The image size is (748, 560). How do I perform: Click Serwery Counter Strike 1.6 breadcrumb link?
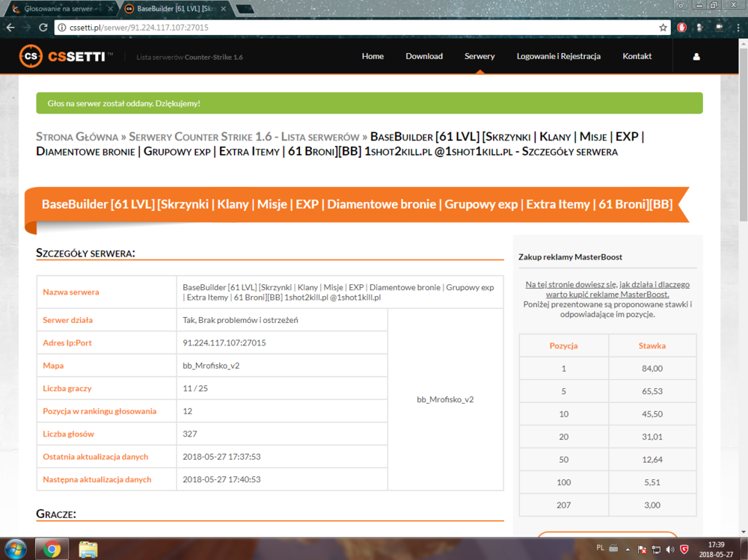click(244, 137)
